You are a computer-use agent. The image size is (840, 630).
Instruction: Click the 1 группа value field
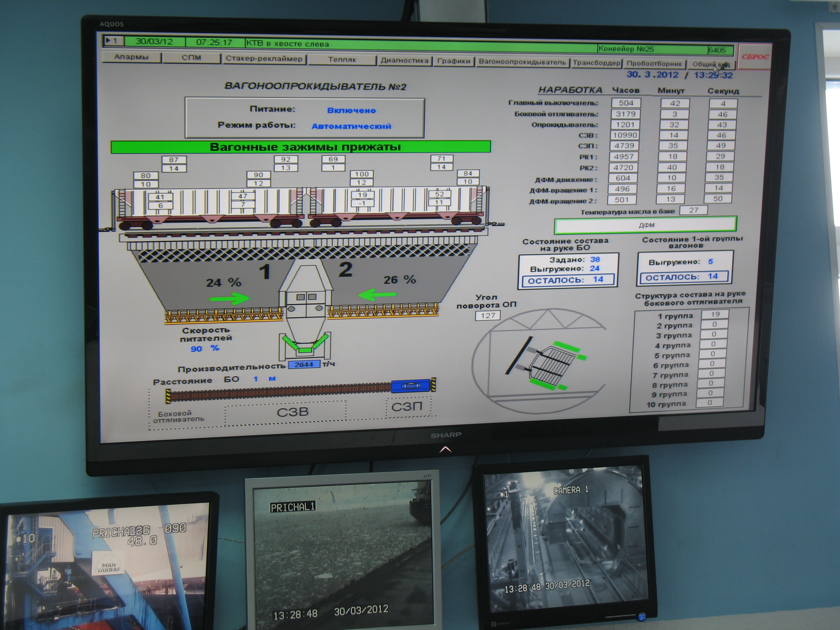point(715,314)
